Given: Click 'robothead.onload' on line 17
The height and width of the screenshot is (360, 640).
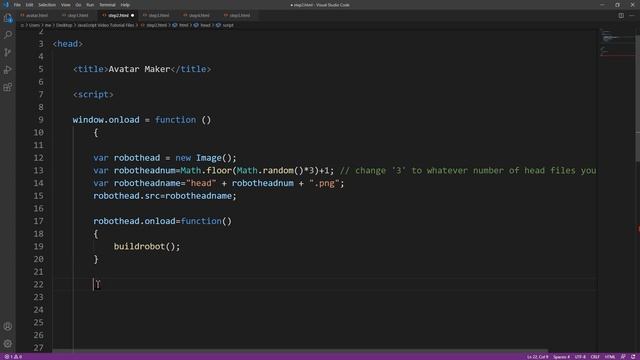Looking at the screenshot, I should [134, 221].
